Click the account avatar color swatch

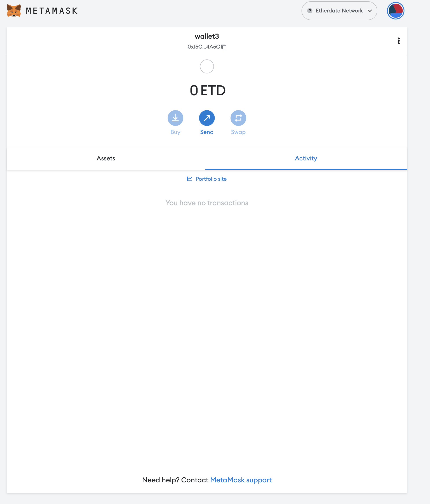coord(395,11)
